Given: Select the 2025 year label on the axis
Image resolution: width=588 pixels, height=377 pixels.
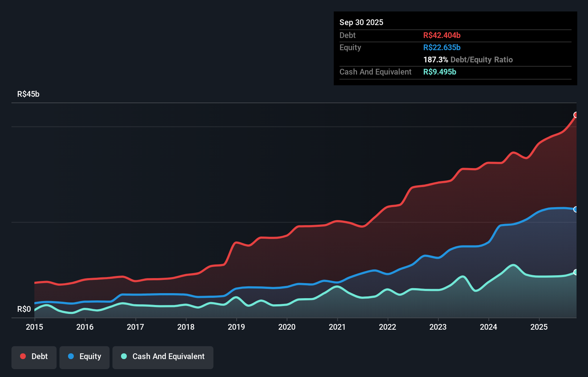Looking at the screenshot, I should click(x=539, y=327).
